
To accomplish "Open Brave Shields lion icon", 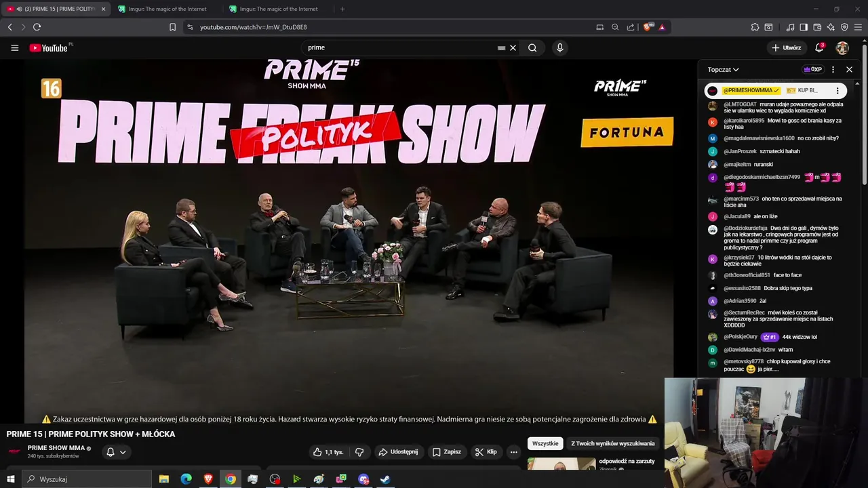I will point(647,27).
